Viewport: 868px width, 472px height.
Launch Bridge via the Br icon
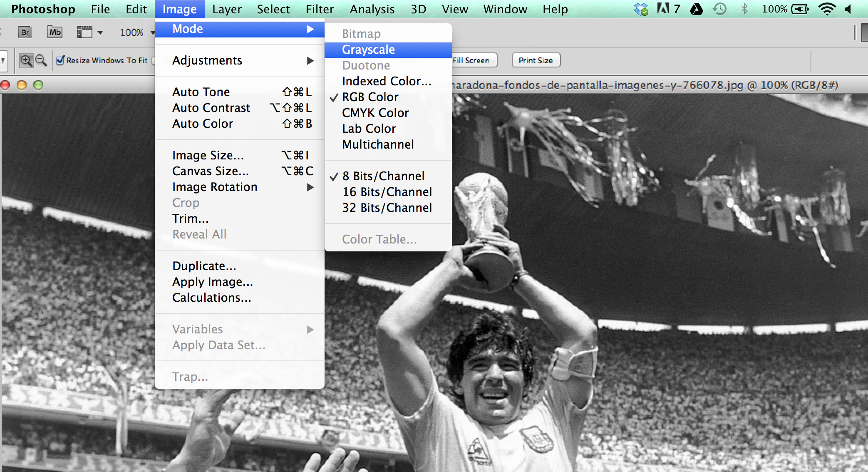[x=25, y=32]
